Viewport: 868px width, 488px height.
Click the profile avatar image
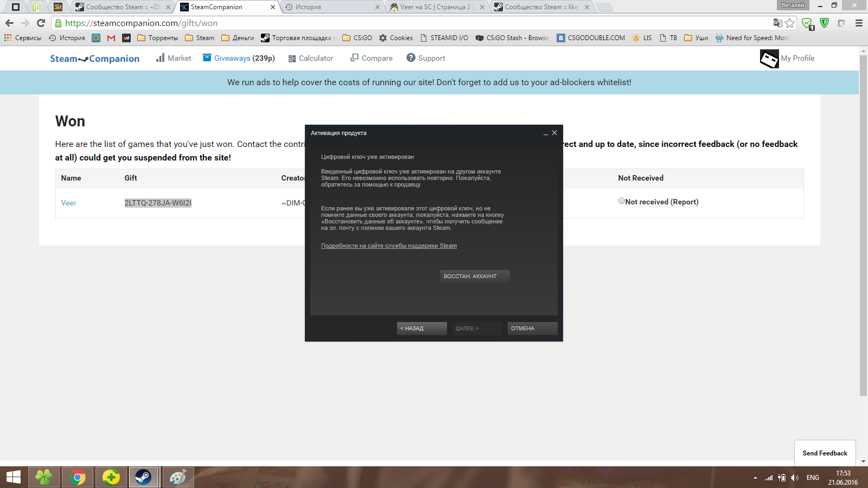click(x=769, y=59)
